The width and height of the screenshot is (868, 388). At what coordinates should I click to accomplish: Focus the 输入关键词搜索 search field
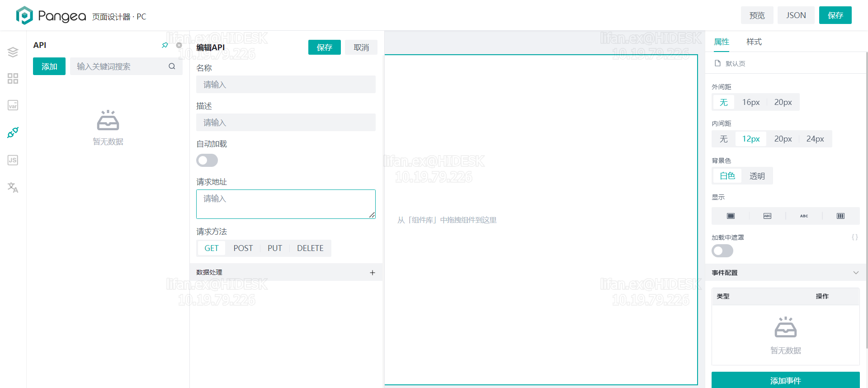tap(126, 66)
